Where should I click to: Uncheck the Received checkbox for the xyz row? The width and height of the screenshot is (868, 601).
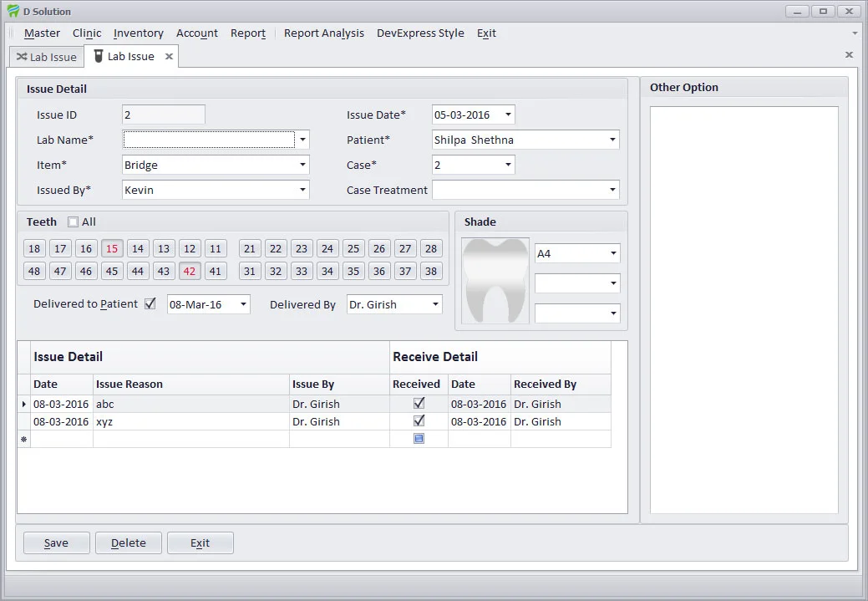(x=418, y=421)
